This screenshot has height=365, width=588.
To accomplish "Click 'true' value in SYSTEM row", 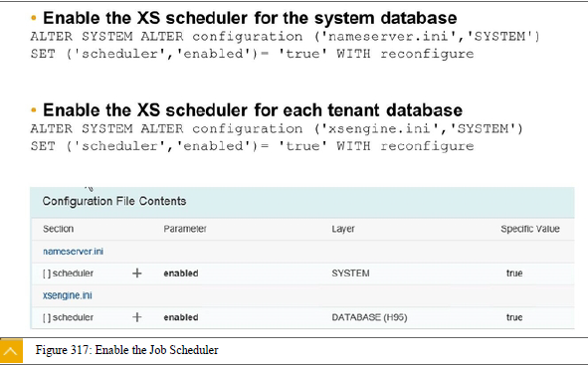I will click(514, 274).
